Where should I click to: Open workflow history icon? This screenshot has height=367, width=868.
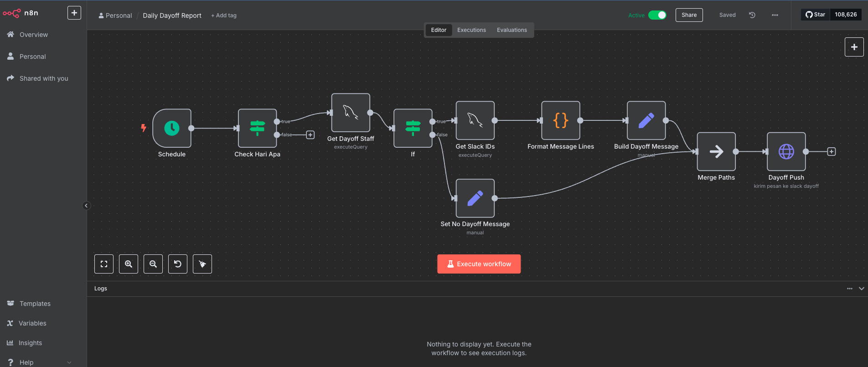tap(752, 15)
